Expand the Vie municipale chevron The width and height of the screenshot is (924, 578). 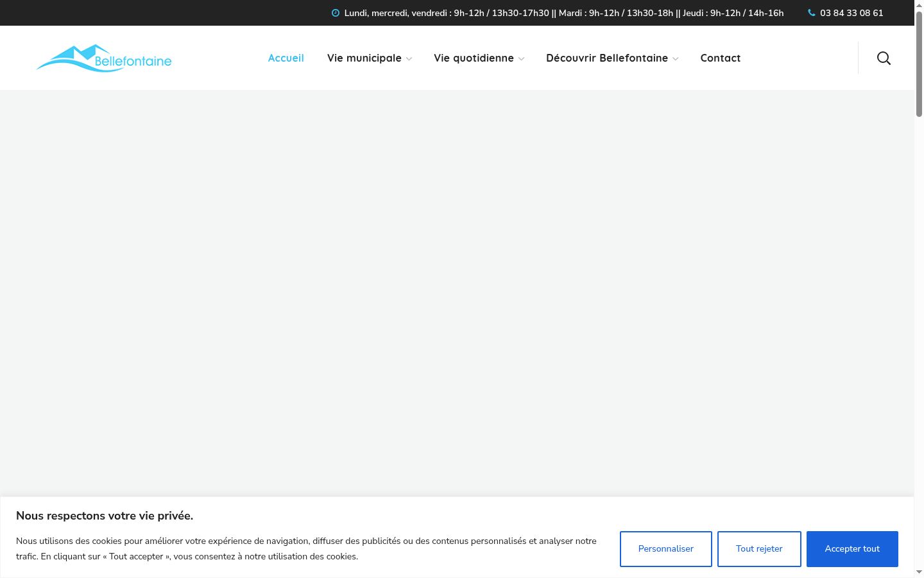(409, 59)
